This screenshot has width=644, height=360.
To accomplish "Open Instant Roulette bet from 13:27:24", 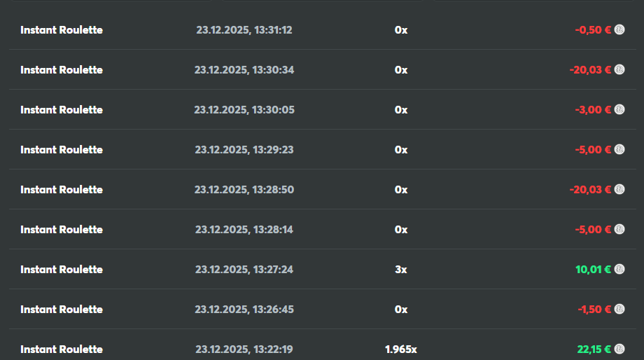I will coord(62,270).
